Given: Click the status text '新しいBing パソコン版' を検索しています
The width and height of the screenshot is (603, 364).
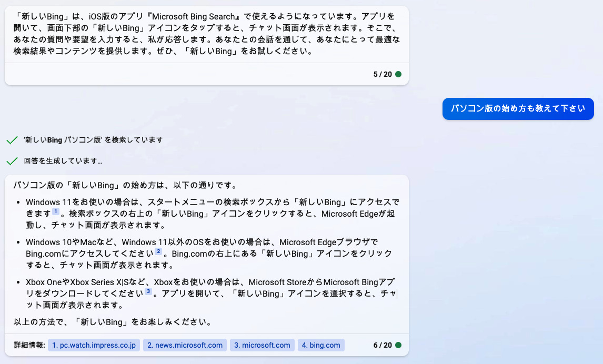Looking at the screenshot, I should (x=94, y=140).
